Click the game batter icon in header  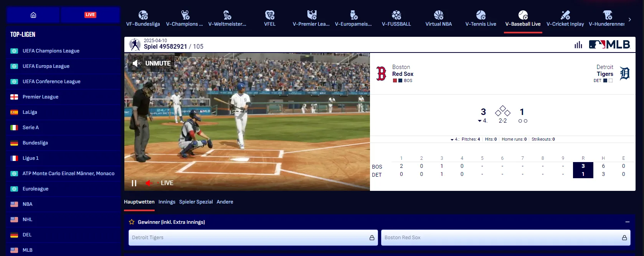135,45
